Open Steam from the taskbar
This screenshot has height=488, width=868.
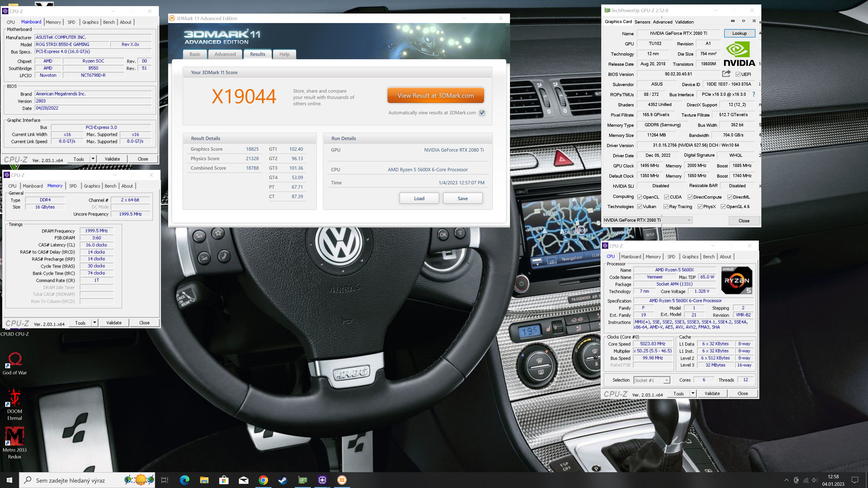coord(283,480)
